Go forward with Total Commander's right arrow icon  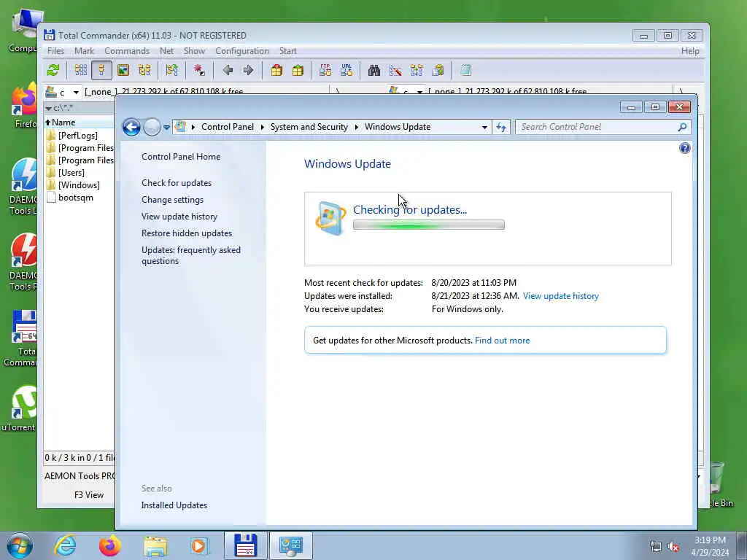[248, 71]
